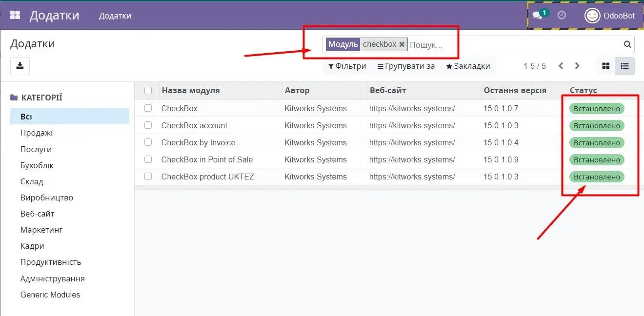Tick the select-all checkbox in header
644x316 pixels.
click(x=148, y=90)
